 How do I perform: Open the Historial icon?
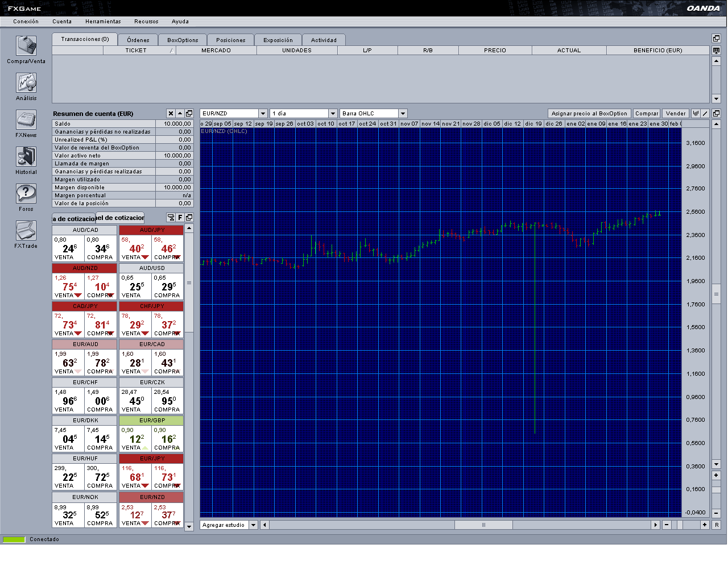click(26, 157)
